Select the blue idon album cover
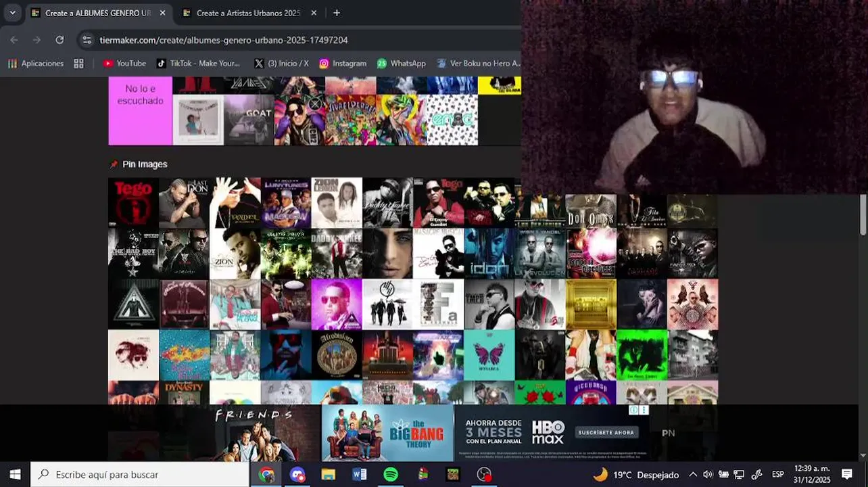The image size is (868, 487). click(x=489, y=254)
